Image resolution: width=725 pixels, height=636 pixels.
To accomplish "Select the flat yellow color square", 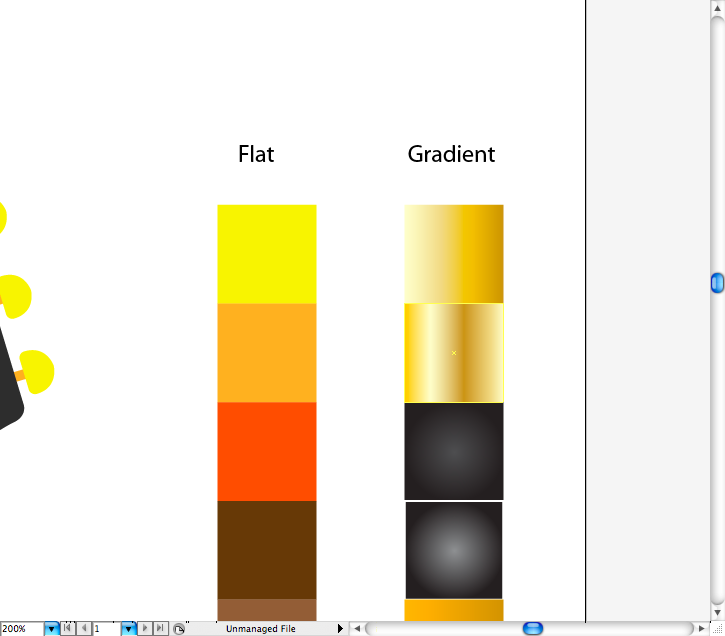I will 267,253.
